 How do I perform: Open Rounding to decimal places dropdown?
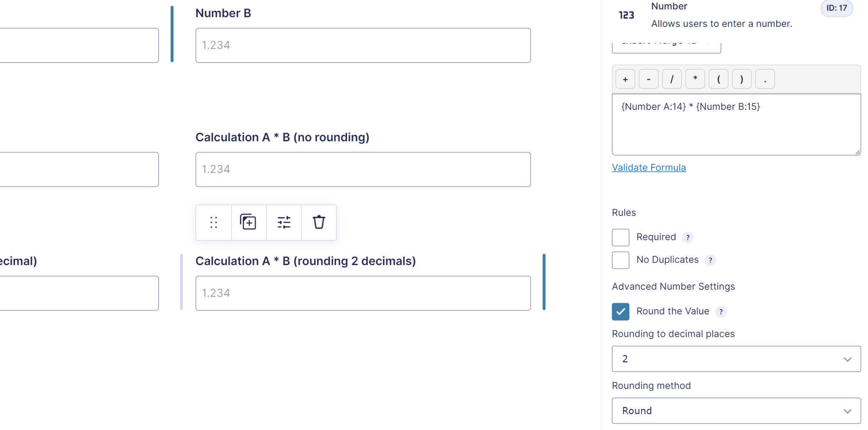(736, 359)
